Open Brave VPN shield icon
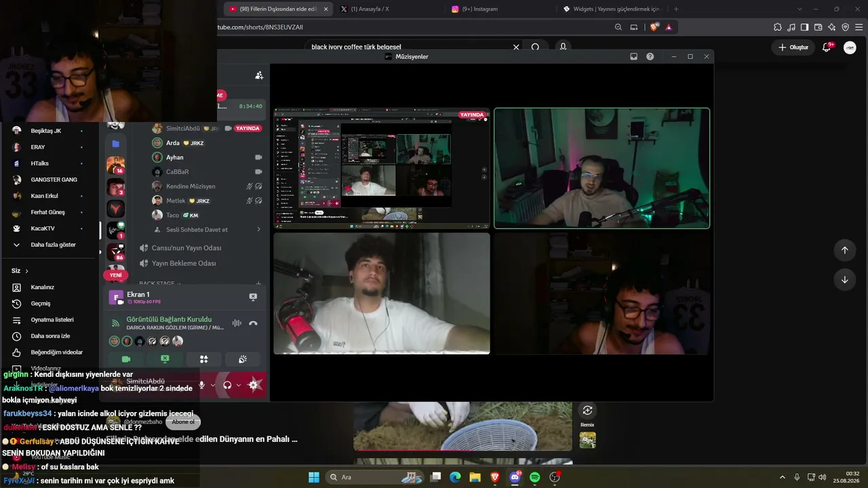The image size is (868, 488). (846, 27)
